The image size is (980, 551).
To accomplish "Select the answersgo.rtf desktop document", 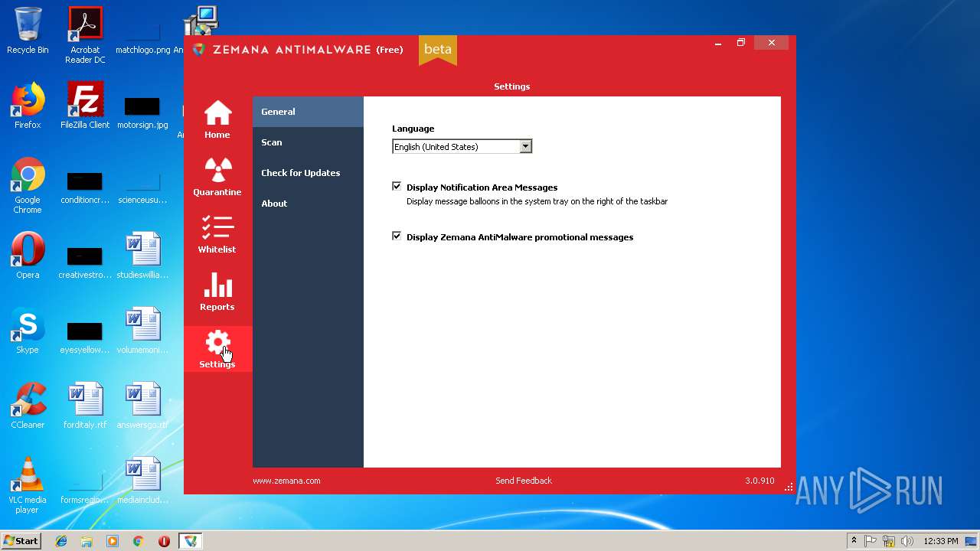I will [142, 406].
